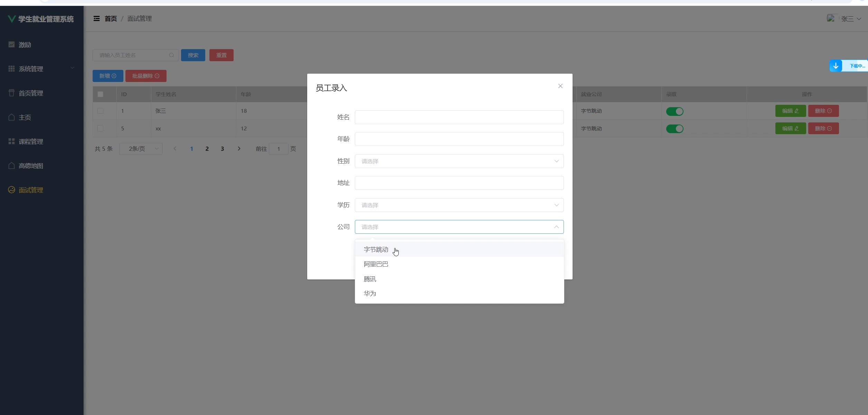The height and width of the screenshot is (415, 868).
Task: Choose 华为 in the dropdown options
Action: pos(370,294)
